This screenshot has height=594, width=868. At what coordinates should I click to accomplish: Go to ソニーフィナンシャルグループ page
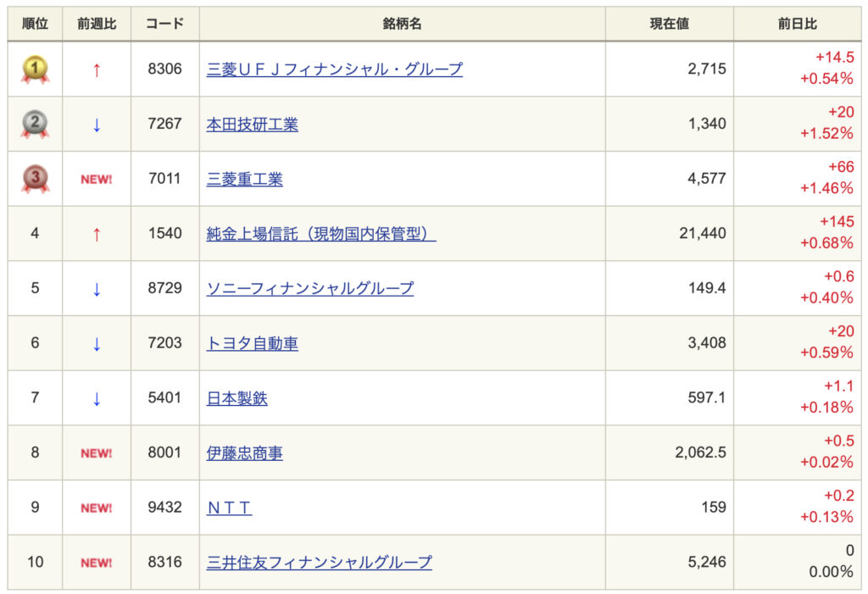(310, 288)
